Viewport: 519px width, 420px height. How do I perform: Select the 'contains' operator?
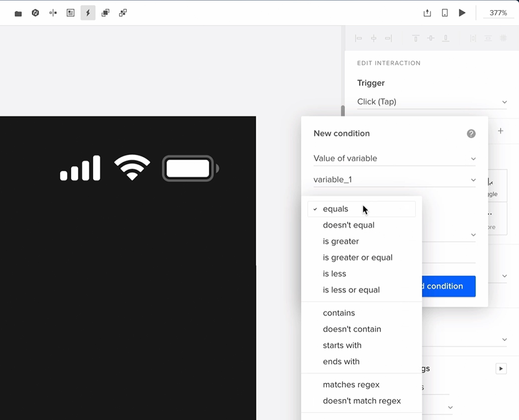tap(338, 313)
